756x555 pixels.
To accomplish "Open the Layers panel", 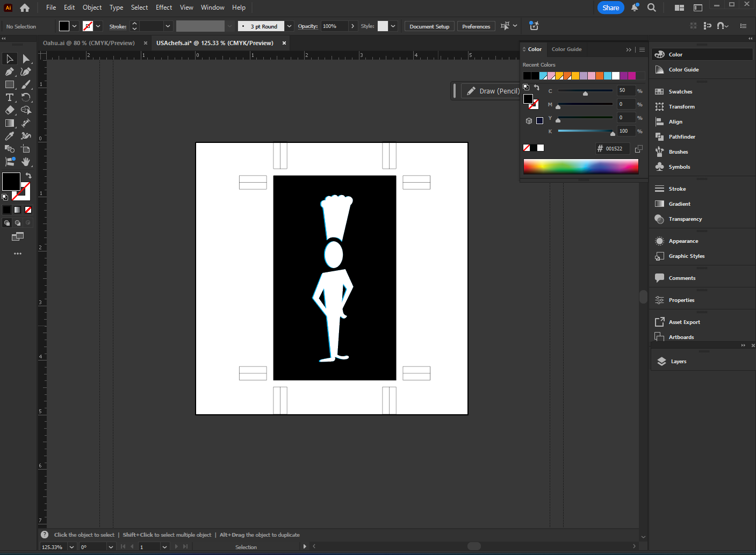I will pos(678,362).
